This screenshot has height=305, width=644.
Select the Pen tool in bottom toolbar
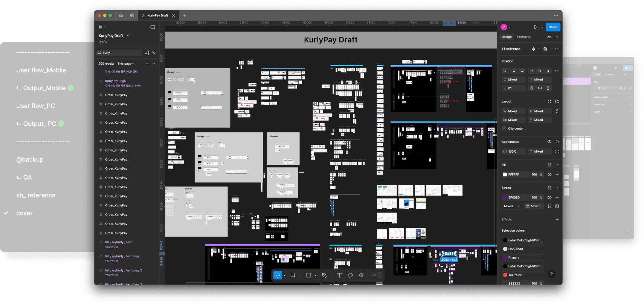click(x=324, y=275)
